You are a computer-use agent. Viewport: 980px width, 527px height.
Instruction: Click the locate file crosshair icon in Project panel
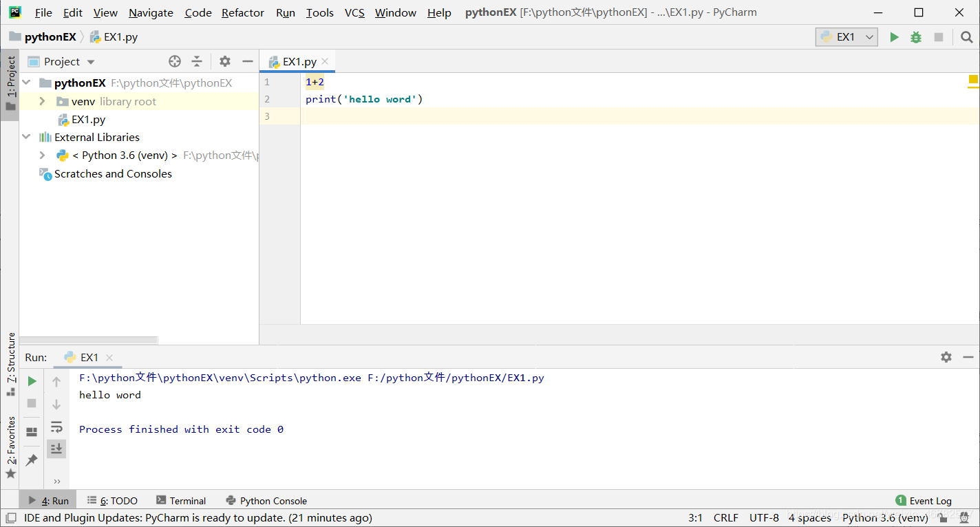(175, 61)
